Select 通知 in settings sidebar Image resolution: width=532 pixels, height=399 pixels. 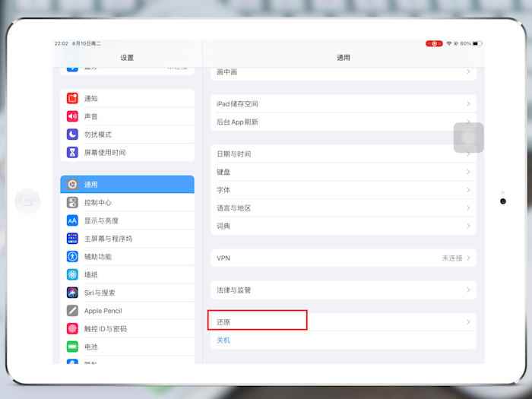pos(127,98)
